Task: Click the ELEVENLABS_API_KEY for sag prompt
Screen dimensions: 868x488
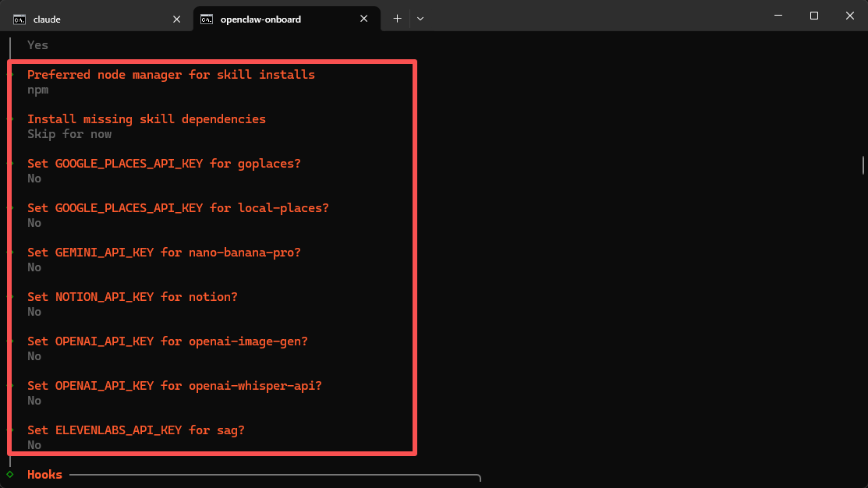Action: click(136, 430)
